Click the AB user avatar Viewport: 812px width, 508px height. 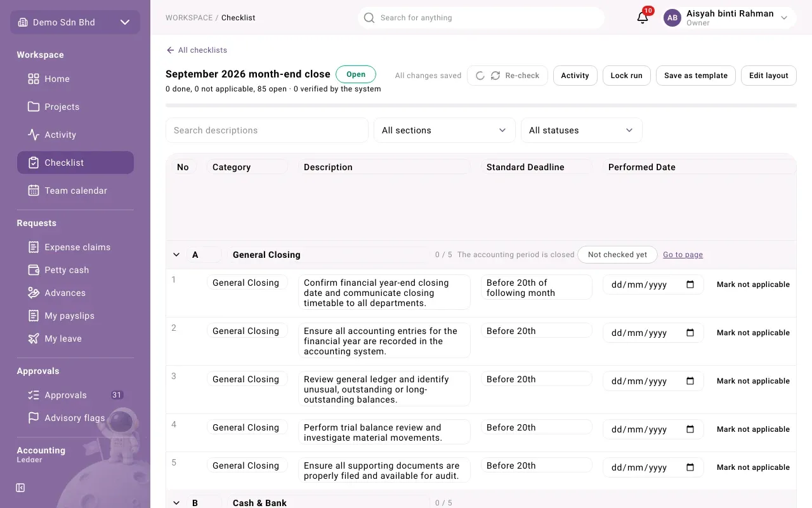click(x=672, y=18)
